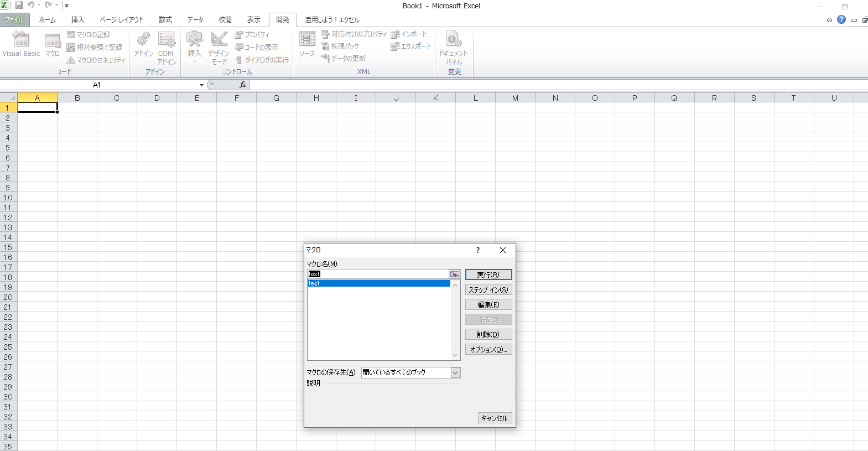The image size is (868, 451).
Task: Redo the action in the title bar
Action: point(49,5)
